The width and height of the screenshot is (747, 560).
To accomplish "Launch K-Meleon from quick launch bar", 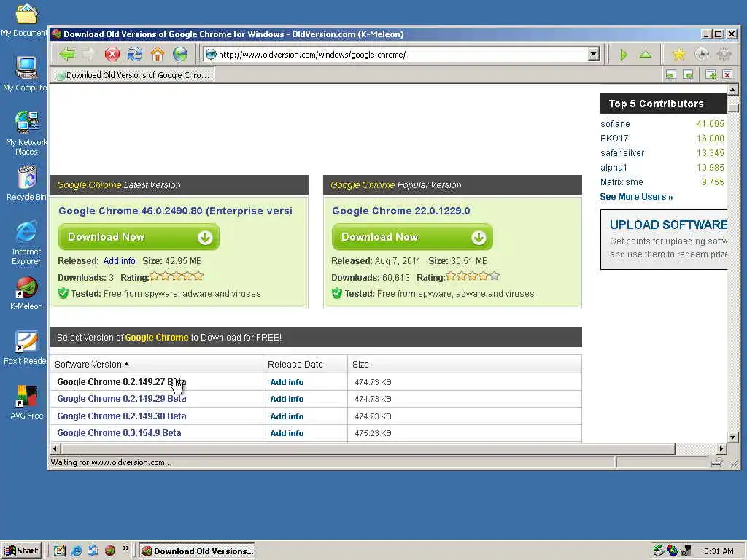I will coord(110,551).
